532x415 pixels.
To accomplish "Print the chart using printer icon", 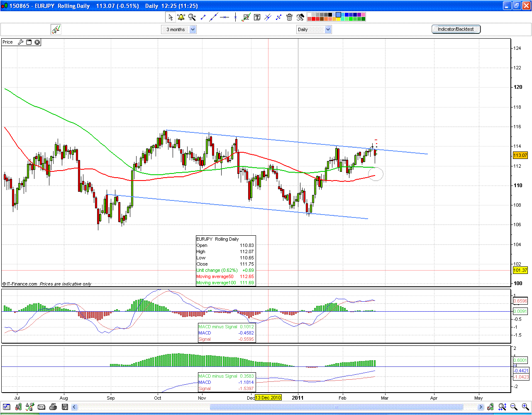I will coord(53,407).
